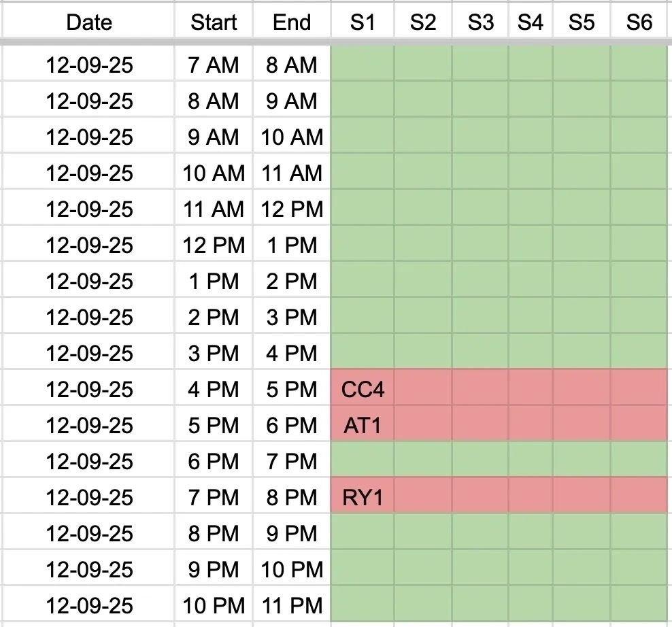Viewport: 672px width, 627px height.
Task: Select the S2 column header
Action: point(422,22)
